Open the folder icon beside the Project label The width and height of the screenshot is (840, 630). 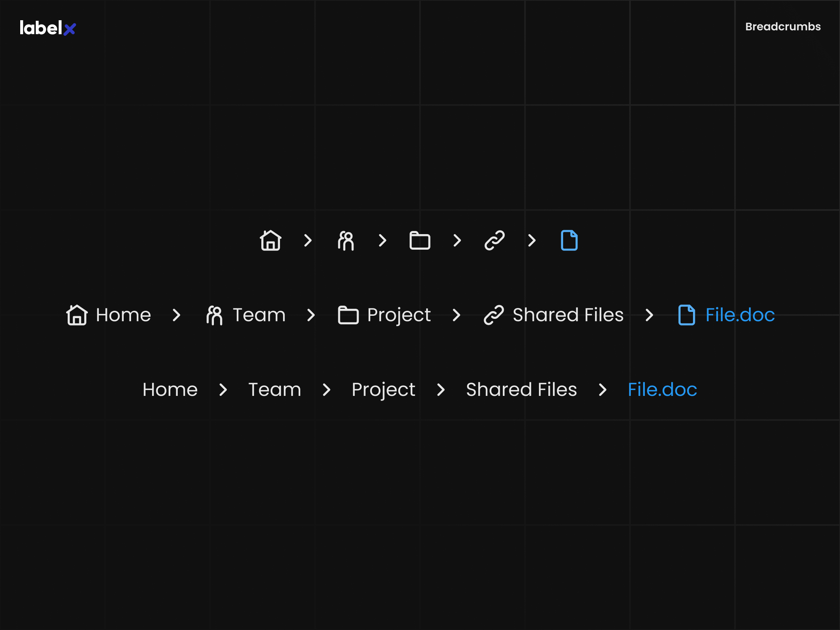[348, 315]
